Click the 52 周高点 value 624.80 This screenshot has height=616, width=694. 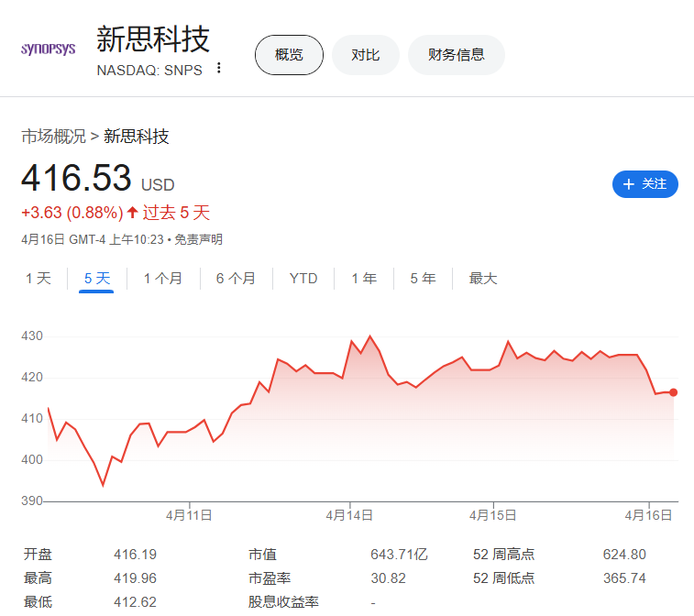click(624, 555)
